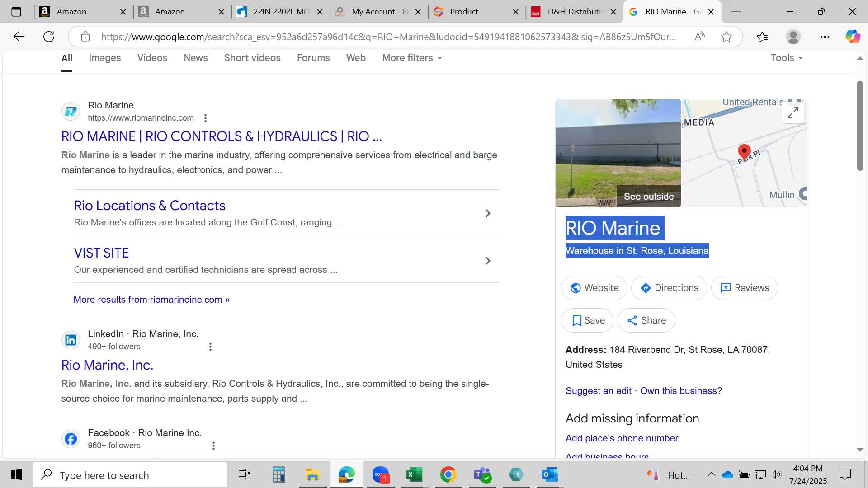
Task: Open the Favorites list icon
Action: coord(762,37)
